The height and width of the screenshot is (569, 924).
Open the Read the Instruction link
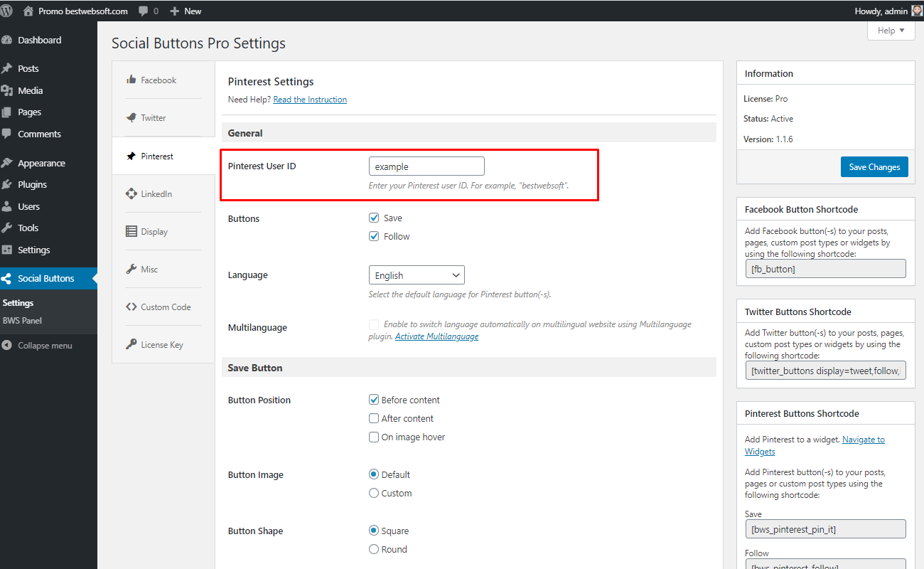(310, 100)
